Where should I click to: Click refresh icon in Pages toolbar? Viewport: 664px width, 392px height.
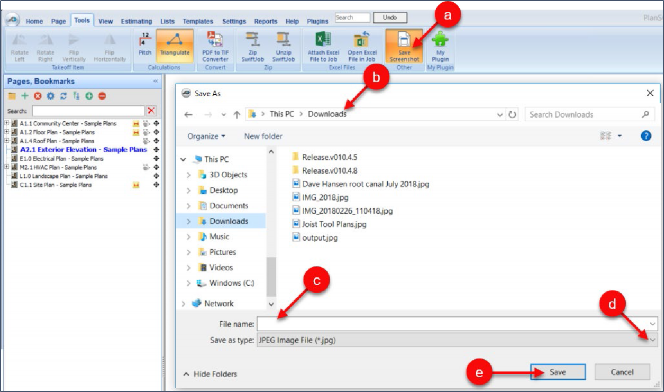[x=64, y=96]
